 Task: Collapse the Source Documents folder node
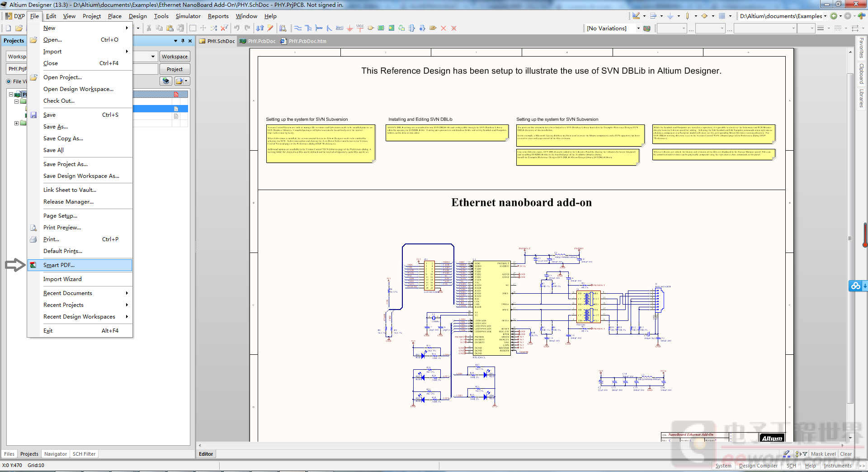point(16,101)
